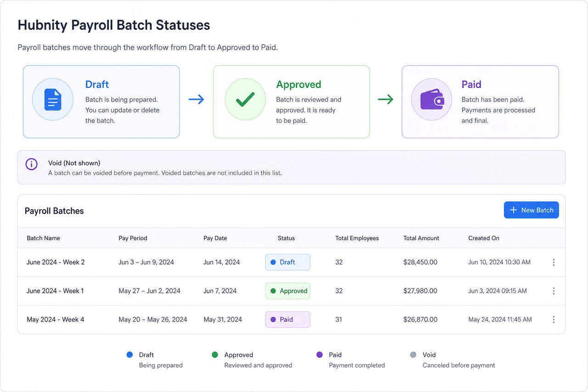Select batch June 2024 - Week 2

click(x=56, y=262)
